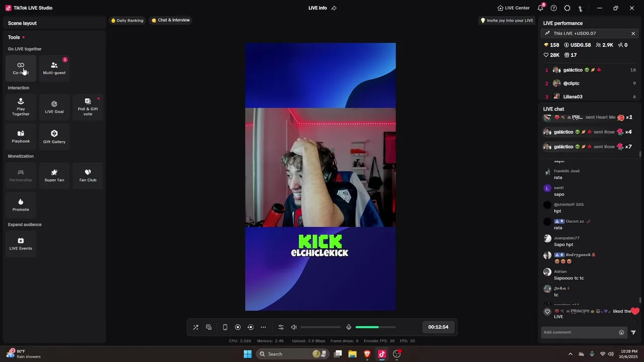Open the help question mark
This screenshot has height=362, width=644.
click(x=554, y=8)
